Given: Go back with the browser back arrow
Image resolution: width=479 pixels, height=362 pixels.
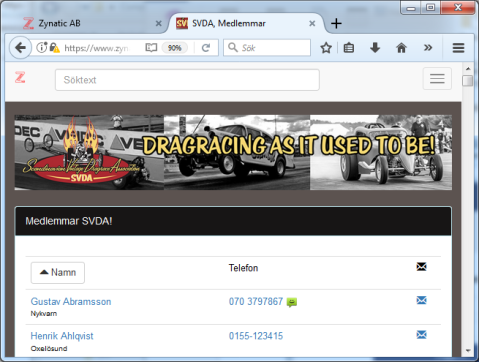Looking at the screenshot, I should 20,48.
